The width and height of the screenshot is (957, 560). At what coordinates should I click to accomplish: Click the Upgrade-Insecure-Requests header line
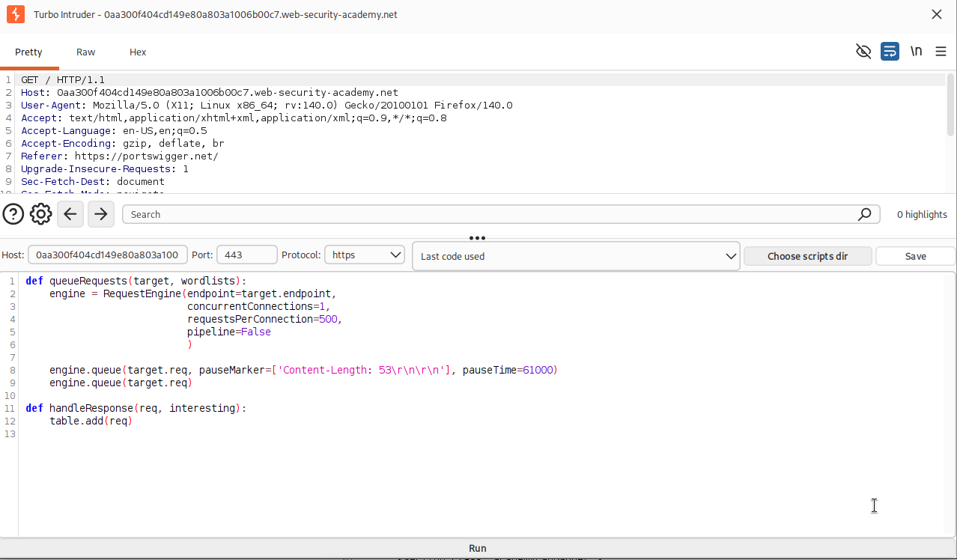(105, 169)
